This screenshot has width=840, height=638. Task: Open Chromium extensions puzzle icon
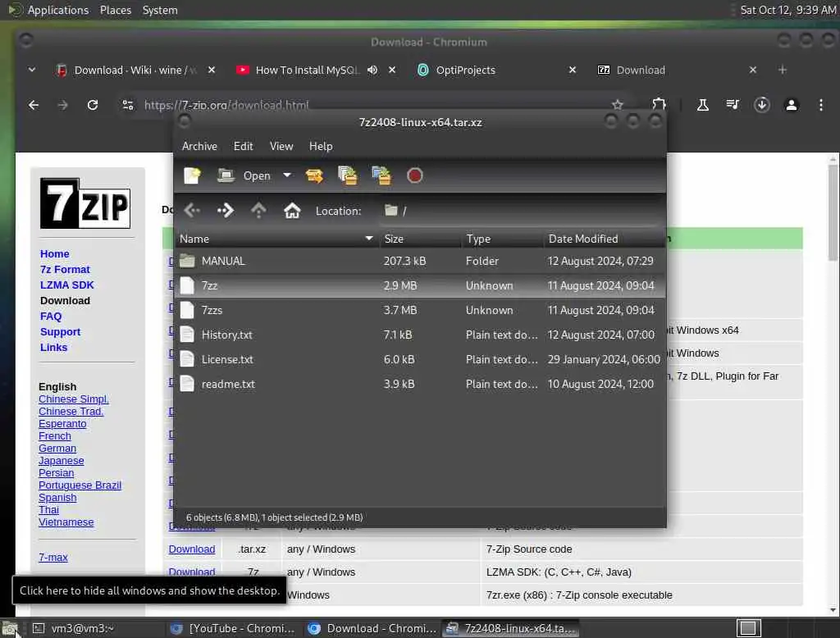659,105
